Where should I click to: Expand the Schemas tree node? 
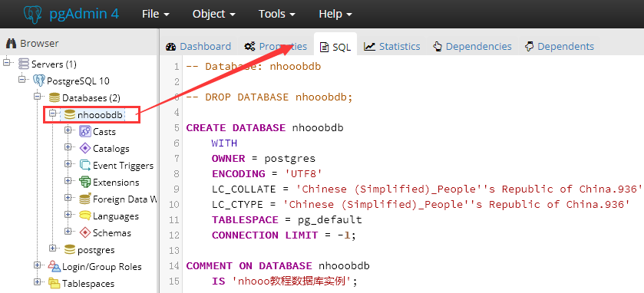coord(68,231)
